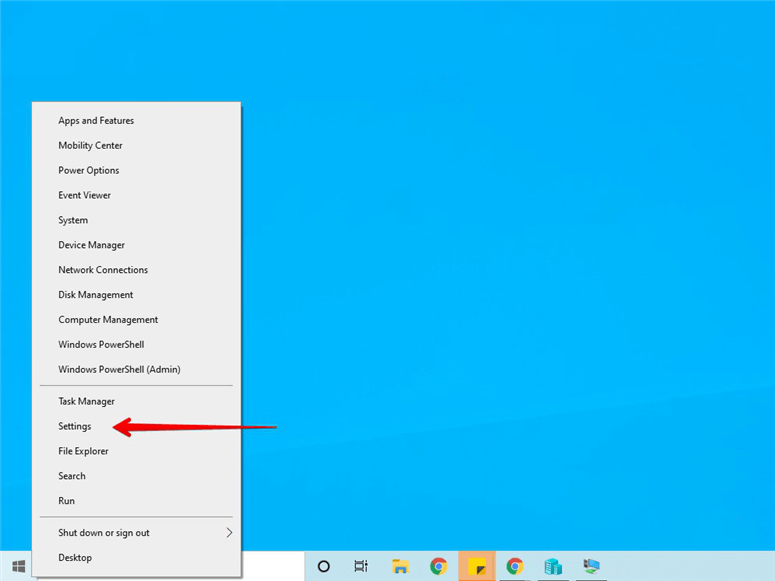Start Windows PowerShell (Admin)
Viewport: 775px width, 581px height.
click(x=136, y=369)
